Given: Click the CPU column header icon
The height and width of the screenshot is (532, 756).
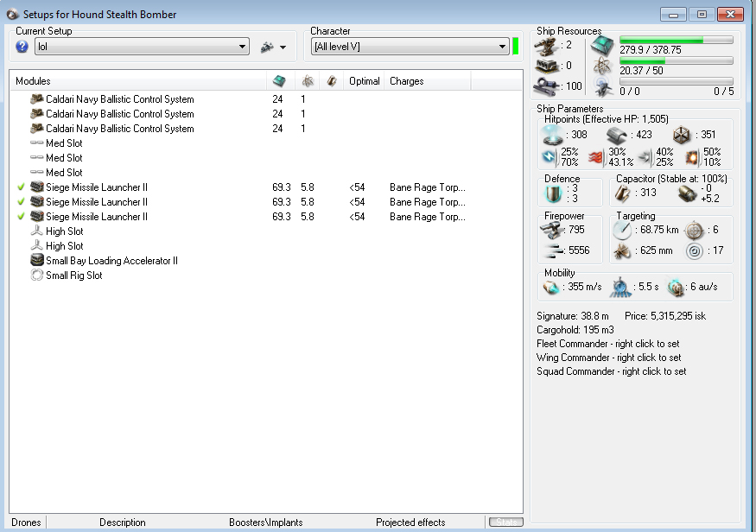Looking at the screenshot, I should tap(307, 81).
